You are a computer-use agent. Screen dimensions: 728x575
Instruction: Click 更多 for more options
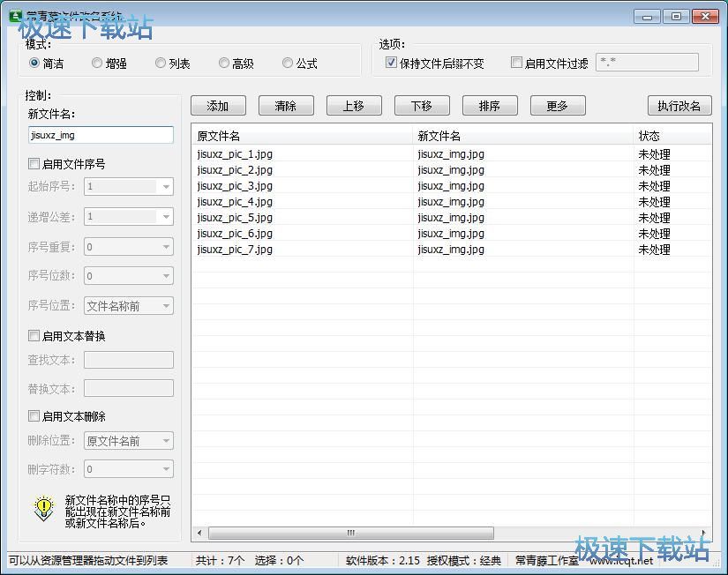[x=557, y=105]
